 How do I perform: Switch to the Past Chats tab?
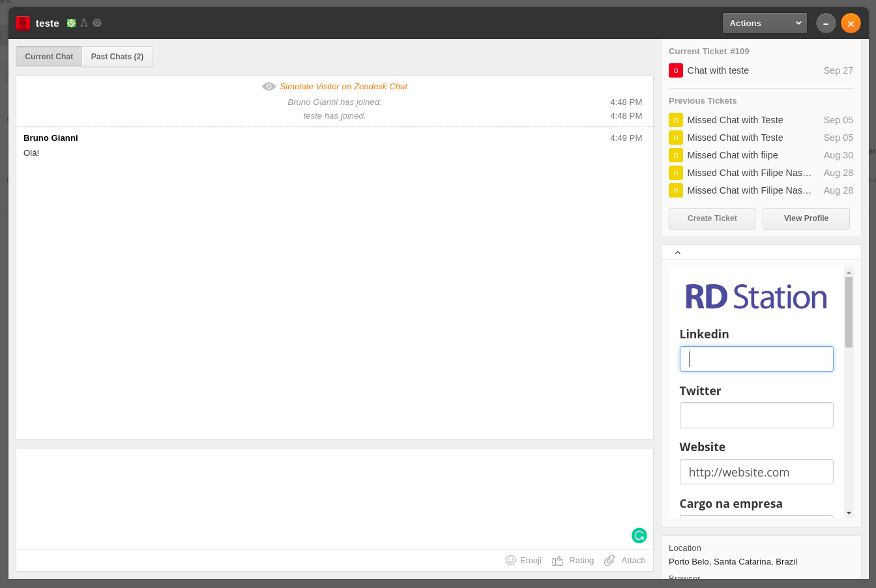pyautogui.click(x=117, y=57)
